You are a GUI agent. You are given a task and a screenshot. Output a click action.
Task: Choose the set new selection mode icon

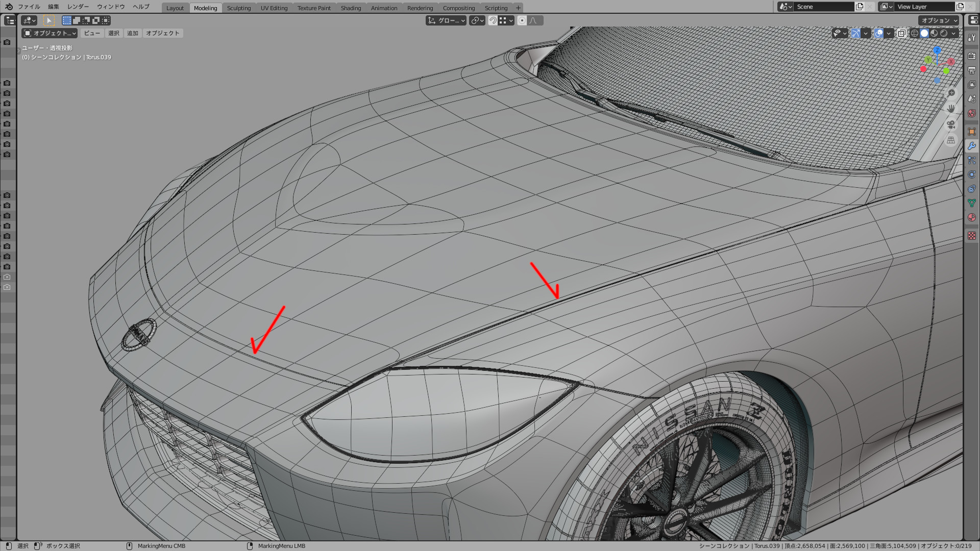pos(66,20)
